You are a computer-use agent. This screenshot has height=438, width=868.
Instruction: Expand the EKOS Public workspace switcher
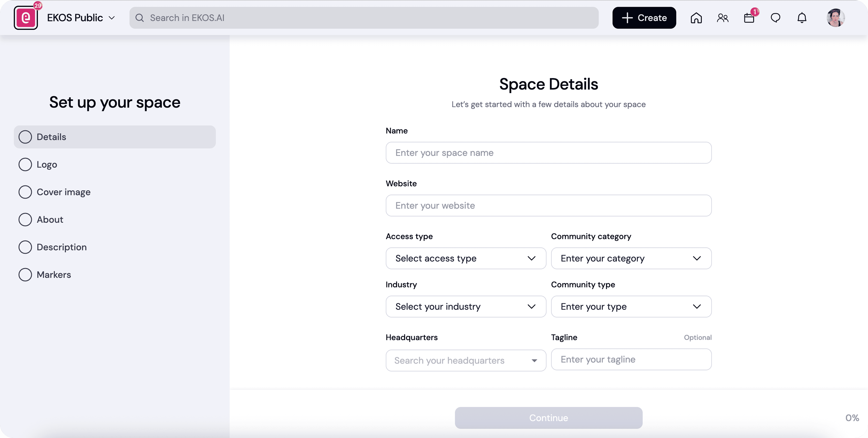(x=81, y=18)
